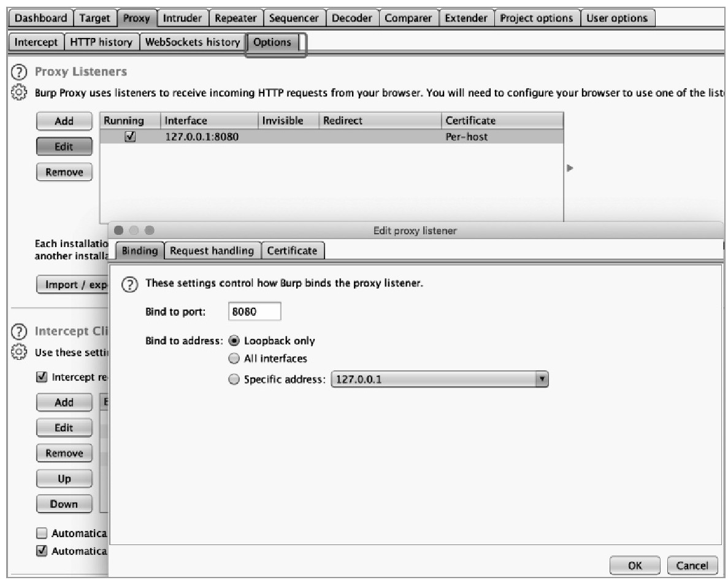
Task: Toggle the Intercept requests checkbox
Action: [42, 377]
